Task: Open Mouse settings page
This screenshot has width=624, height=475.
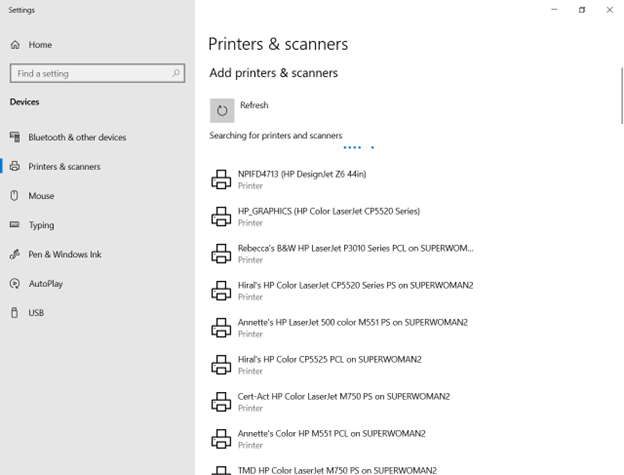Action: coord(98,196)
